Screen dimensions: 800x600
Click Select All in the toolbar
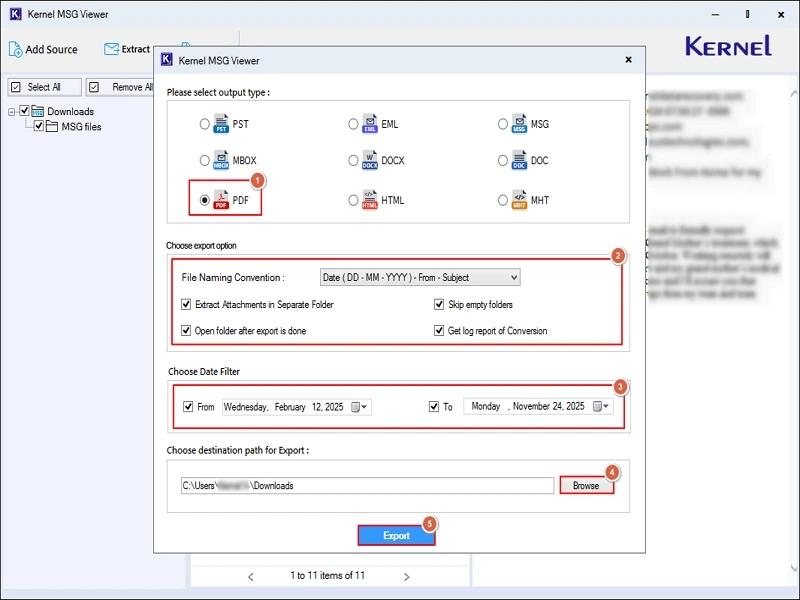43,87
